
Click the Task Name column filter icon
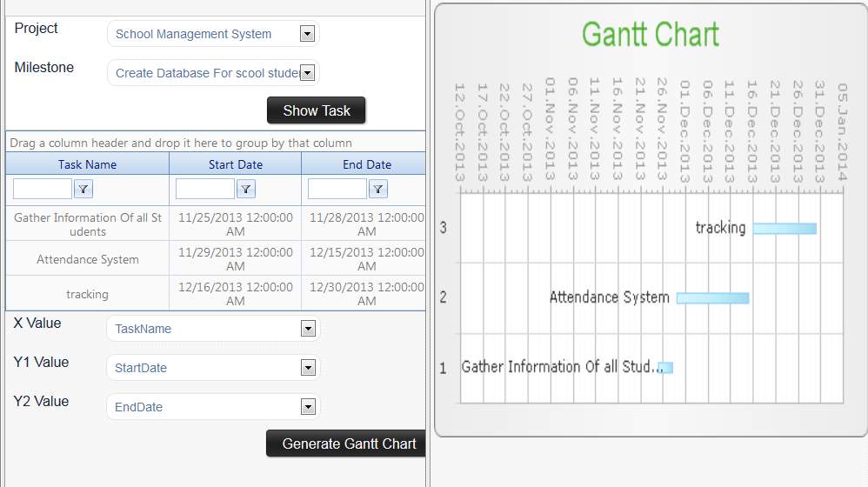pyautogui.click(x=84, y=189)
